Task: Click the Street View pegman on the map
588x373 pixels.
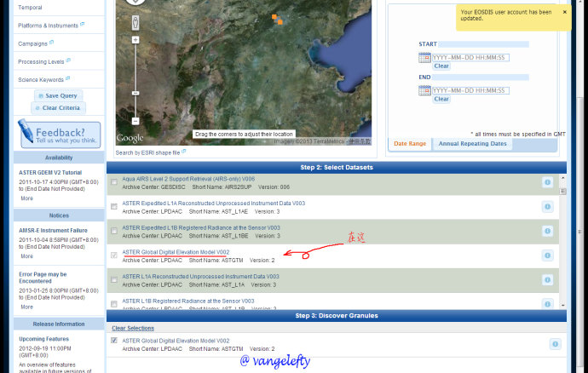Action: (x=135, y=23)
